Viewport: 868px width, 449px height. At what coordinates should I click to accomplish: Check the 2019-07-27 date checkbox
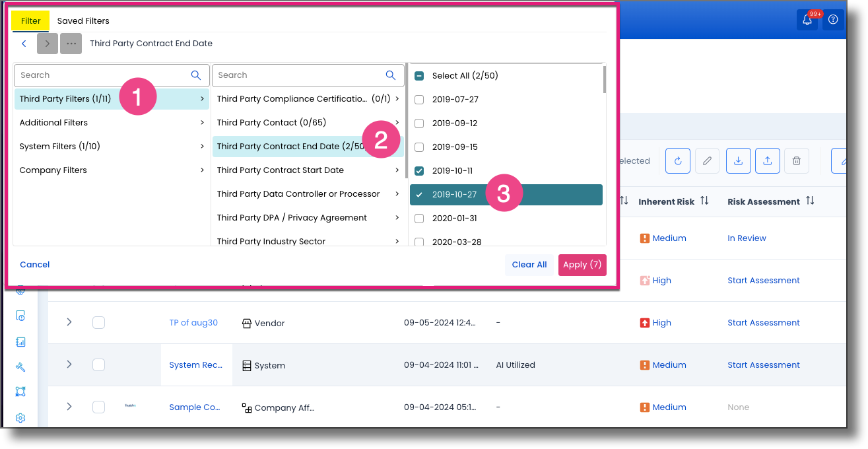(x=419, y=99)
